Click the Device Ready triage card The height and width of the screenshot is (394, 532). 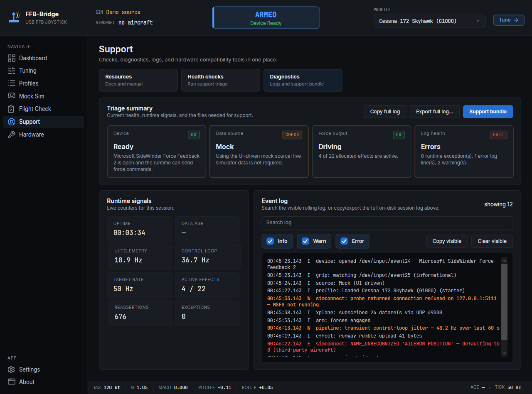156,152
